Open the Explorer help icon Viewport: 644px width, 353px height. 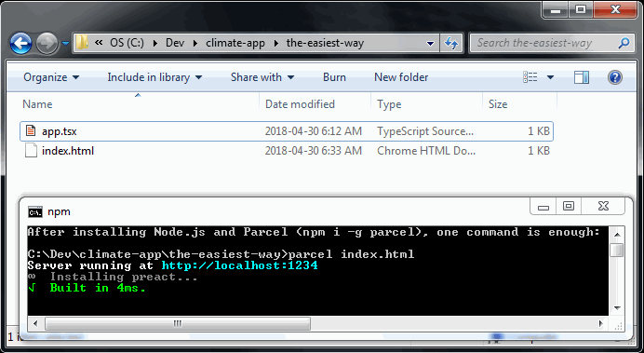click(x=615, y=77)
